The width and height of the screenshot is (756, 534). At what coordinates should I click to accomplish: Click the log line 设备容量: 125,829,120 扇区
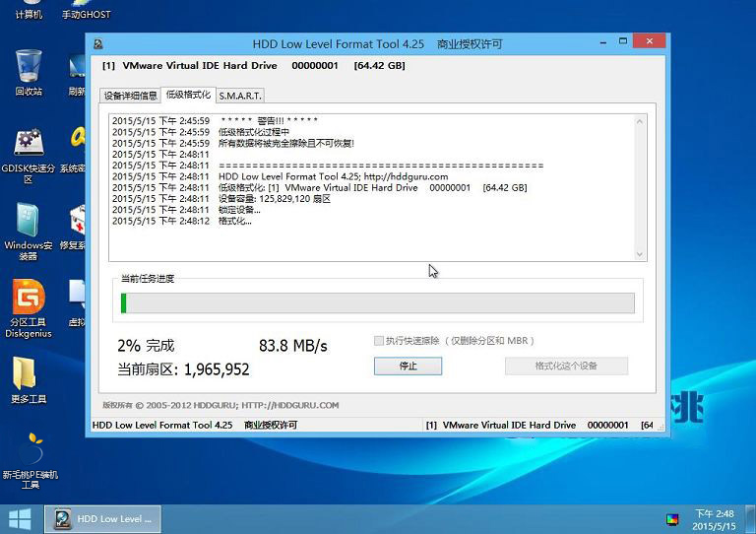pos(221,199)
